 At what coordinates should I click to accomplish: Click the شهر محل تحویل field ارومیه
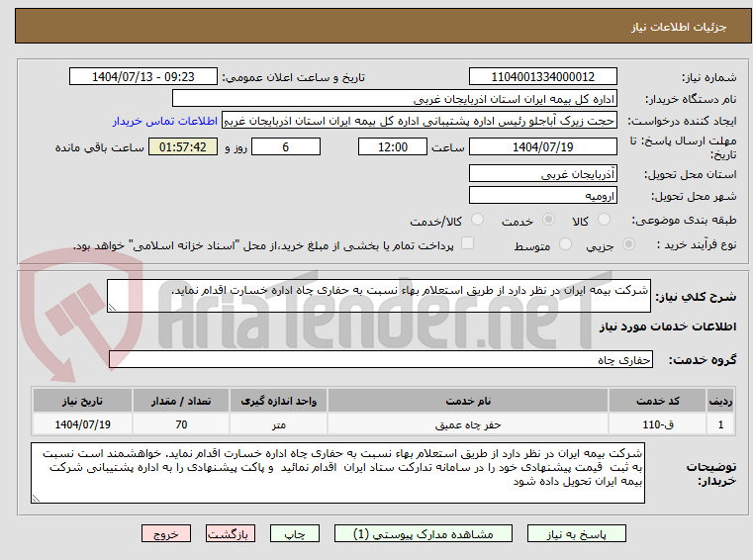(x=542, y=196)
